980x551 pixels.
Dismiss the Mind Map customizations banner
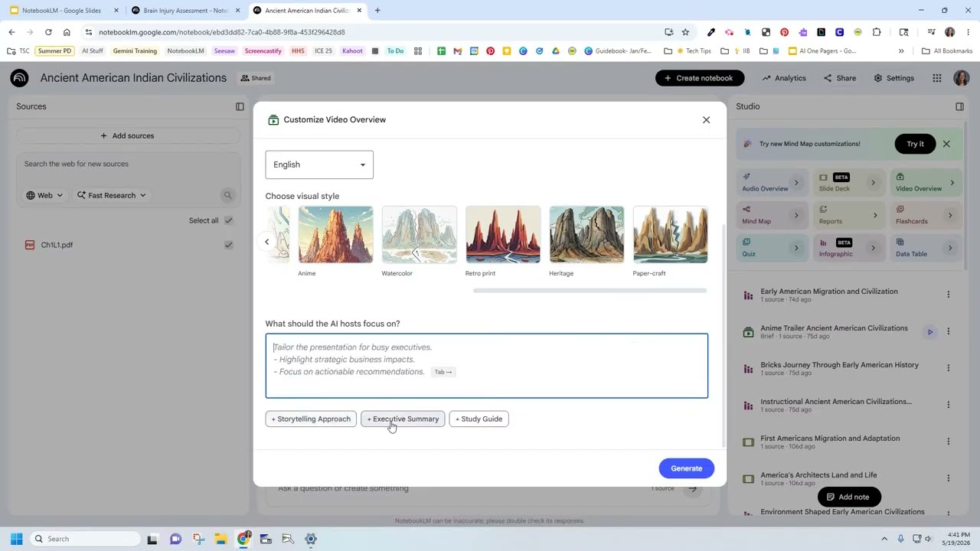pyautogui.click(x=946, y=144)
